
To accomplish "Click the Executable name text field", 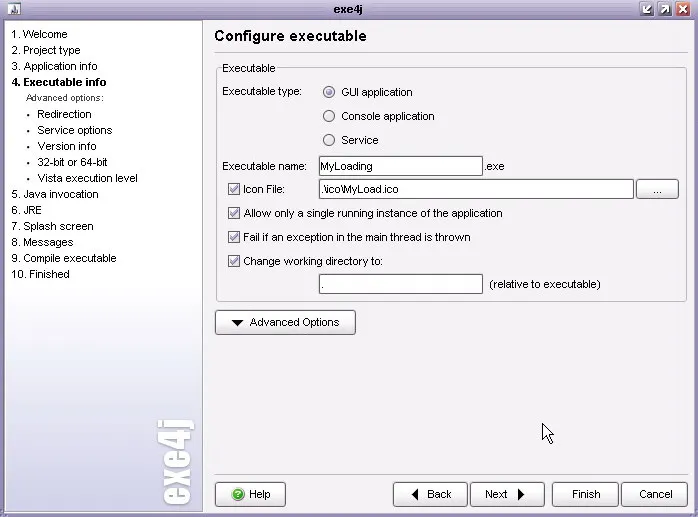I will coord(401,166).
